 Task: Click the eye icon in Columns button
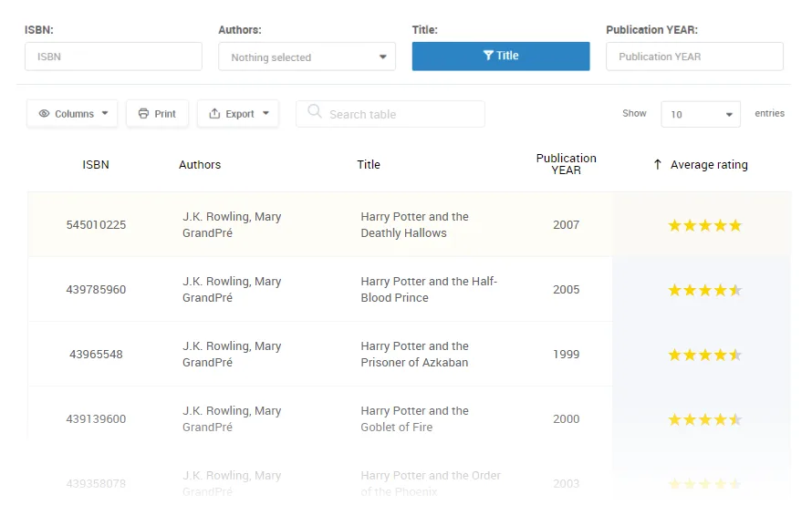pos(44,114)
